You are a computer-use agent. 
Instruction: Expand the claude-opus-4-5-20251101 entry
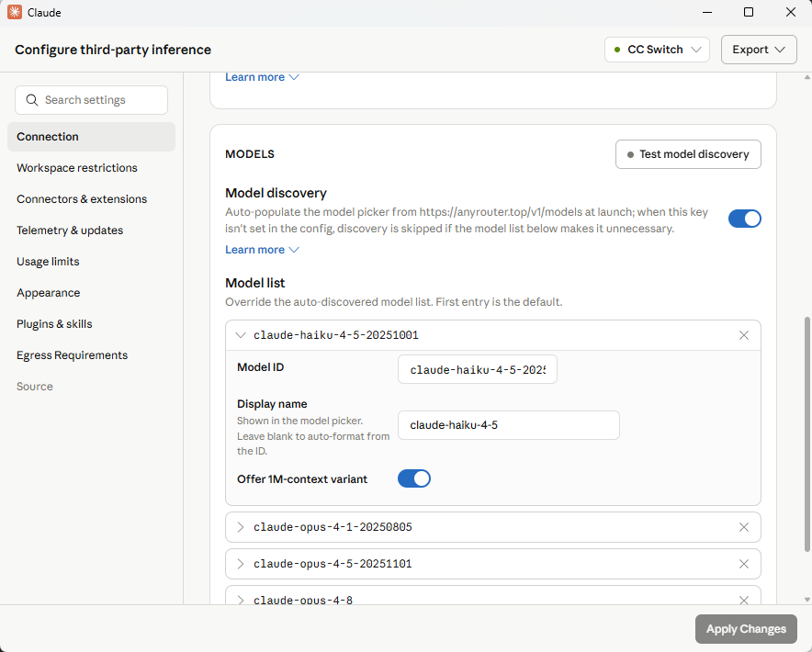point(241,564)
